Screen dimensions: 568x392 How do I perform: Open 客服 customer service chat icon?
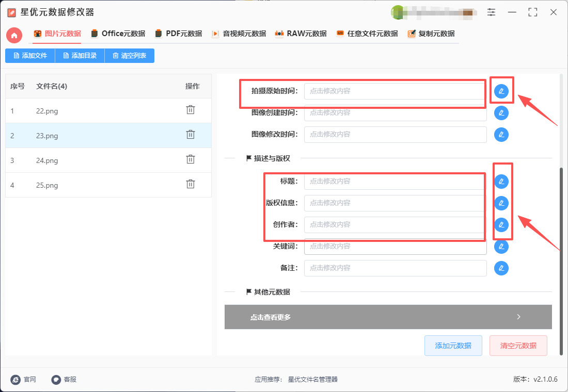coord(56,379)
